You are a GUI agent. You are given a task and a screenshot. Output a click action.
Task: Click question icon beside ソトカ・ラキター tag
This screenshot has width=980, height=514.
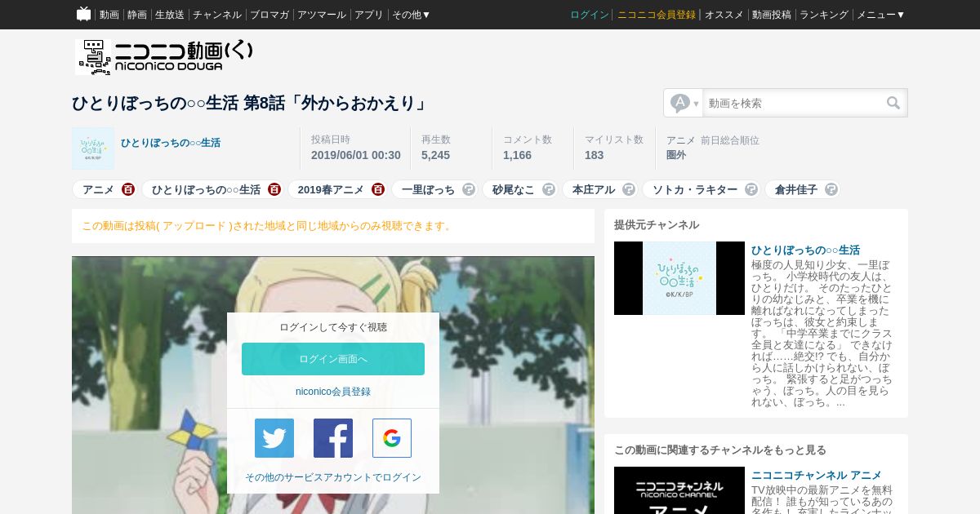(751, 189)
